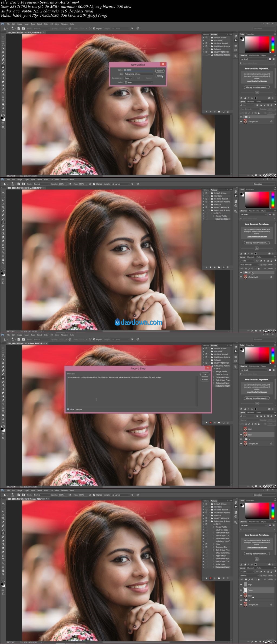This screenshot has width=277, height=644.
Task: Toggle the dialog icon beside the Stop step
Action: (x=206, y=544)
